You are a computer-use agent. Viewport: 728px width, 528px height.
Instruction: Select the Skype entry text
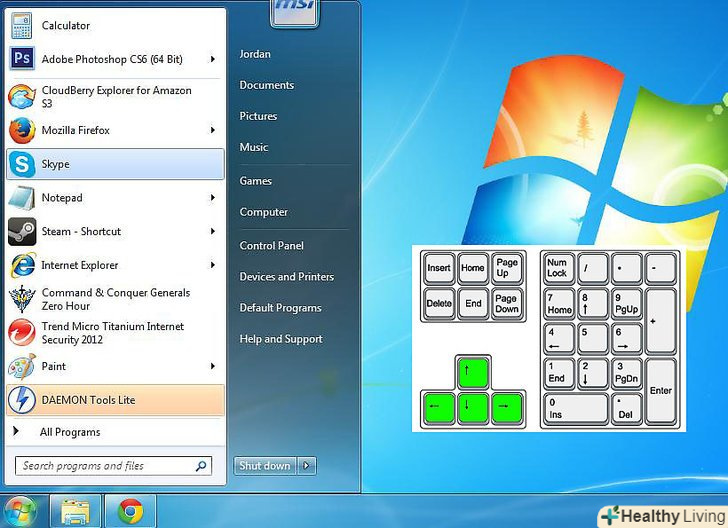[56, 164]
